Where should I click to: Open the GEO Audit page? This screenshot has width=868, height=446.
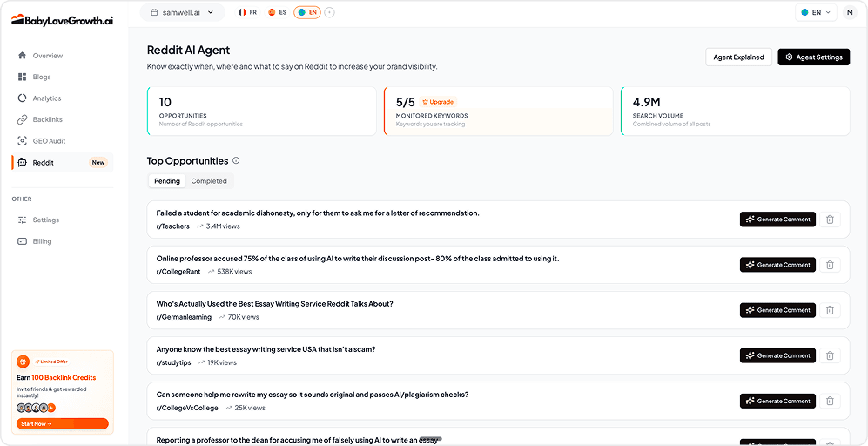pos(49,141)
